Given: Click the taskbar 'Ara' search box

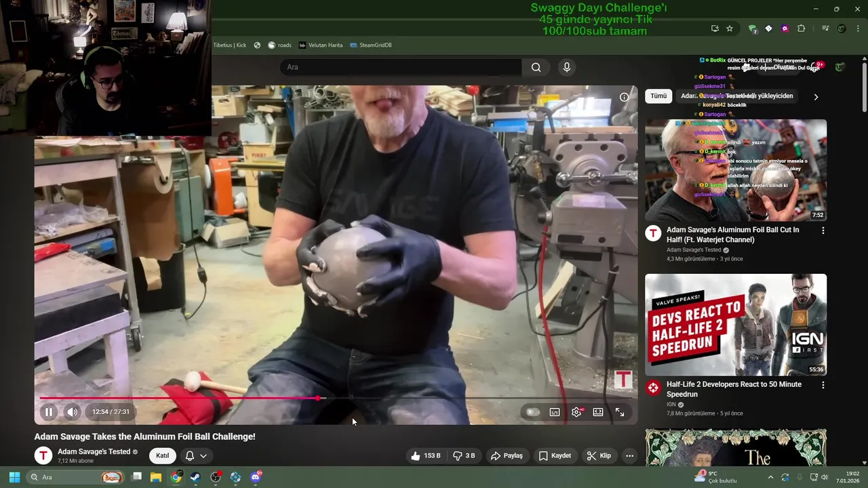Looking at the screenshot, I should coord(76,477).
